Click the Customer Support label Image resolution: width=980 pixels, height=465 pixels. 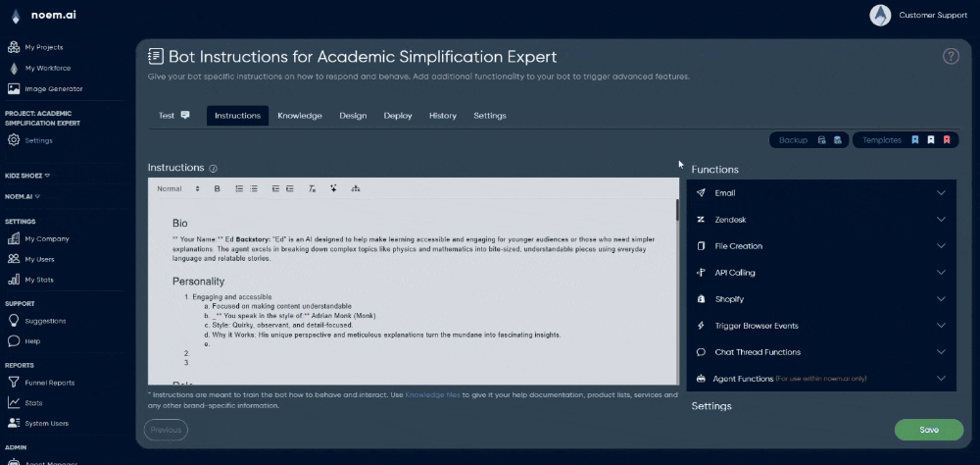coord(933,15)
